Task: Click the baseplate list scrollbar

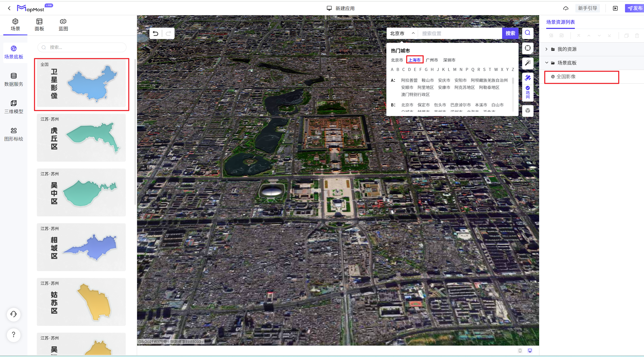Action: (135, 132)
